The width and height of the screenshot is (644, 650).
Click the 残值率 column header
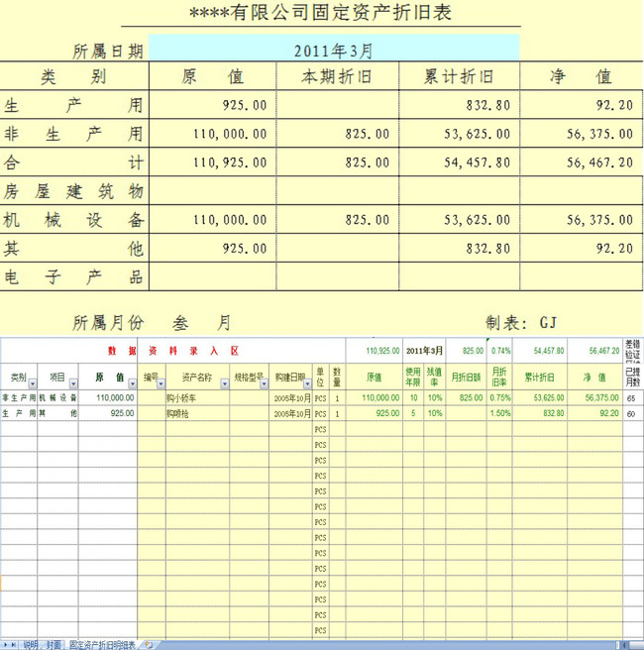(435, 377)
